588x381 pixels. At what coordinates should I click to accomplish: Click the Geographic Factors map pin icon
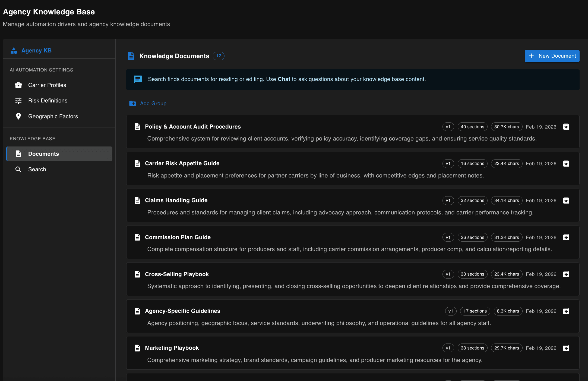[18, 116]
